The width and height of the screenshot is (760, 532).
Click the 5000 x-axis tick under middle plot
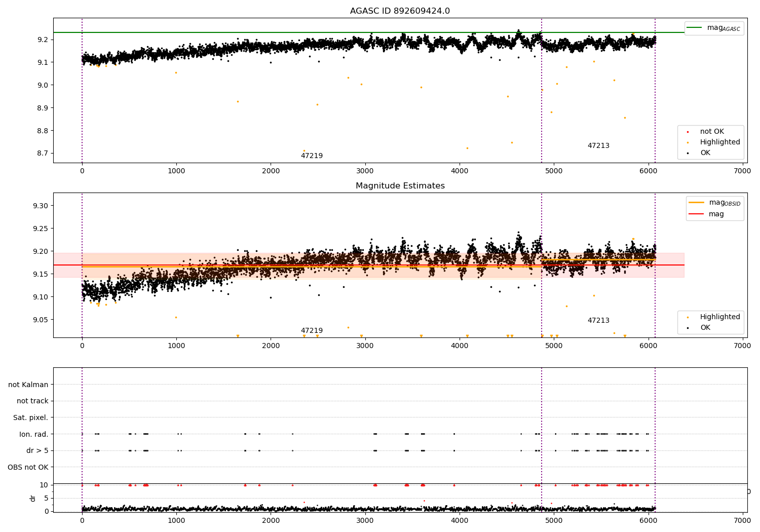[554, 346]
